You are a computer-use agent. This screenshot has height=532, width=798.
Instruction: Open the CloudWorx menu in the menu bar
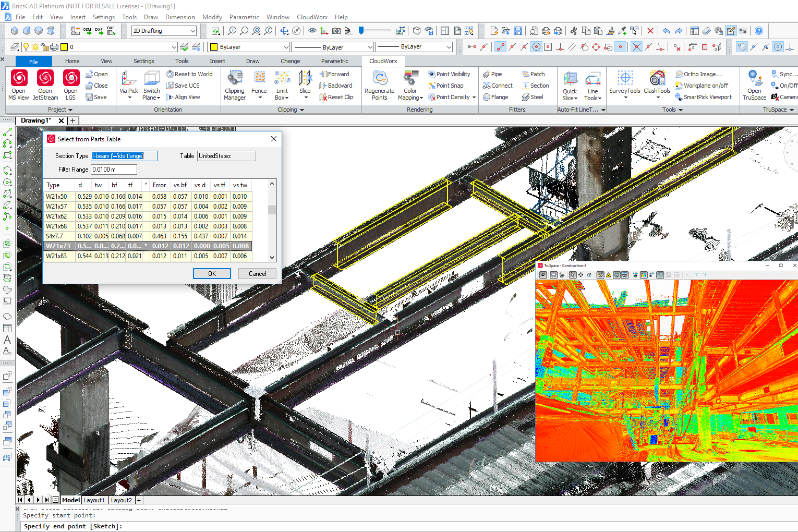tap(312, 17)
